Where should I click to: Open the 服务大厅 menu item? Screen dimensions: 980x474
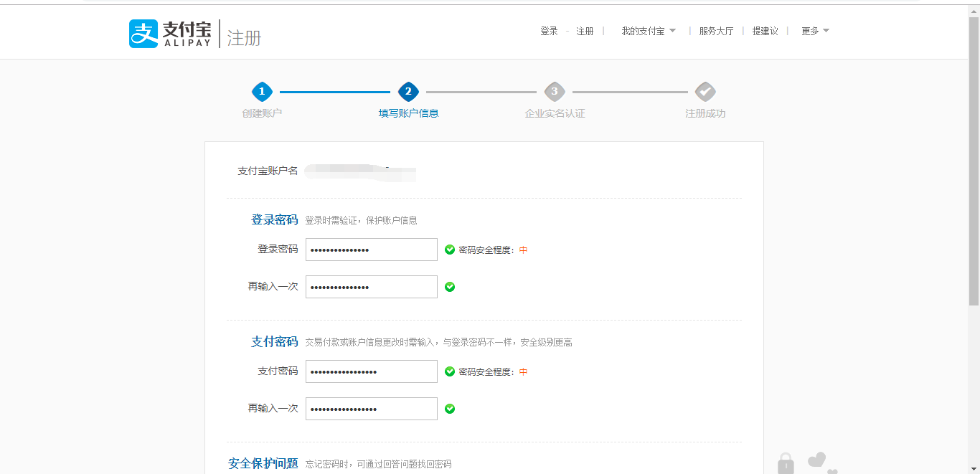click(716, 31)
